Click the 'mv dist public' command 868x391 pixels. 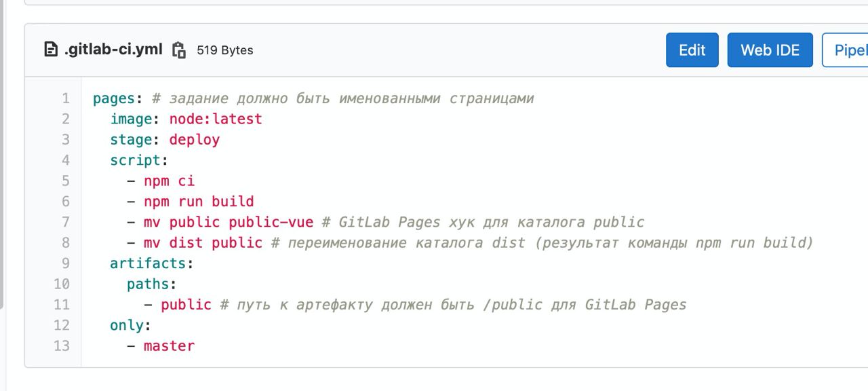[203, 242]
